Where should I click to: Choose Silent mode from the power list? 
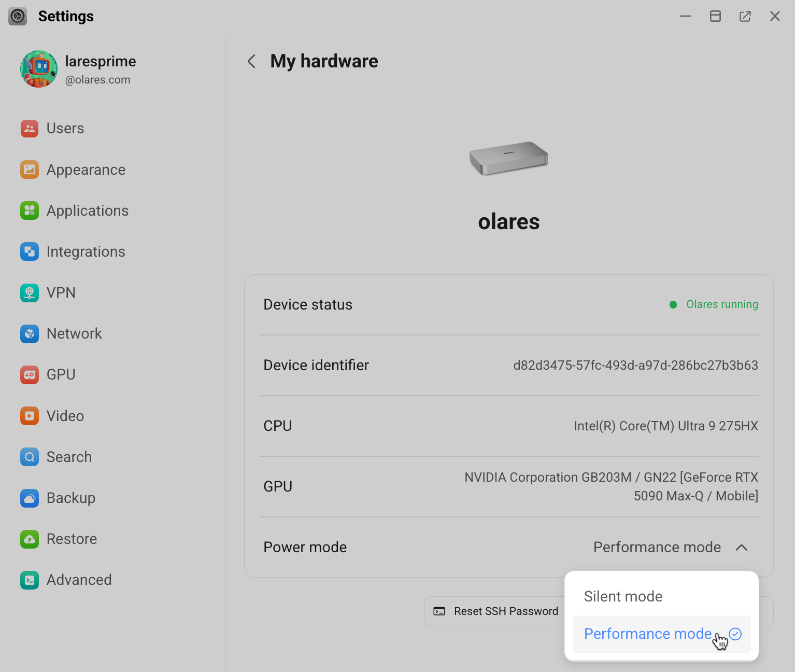point(623,596)
